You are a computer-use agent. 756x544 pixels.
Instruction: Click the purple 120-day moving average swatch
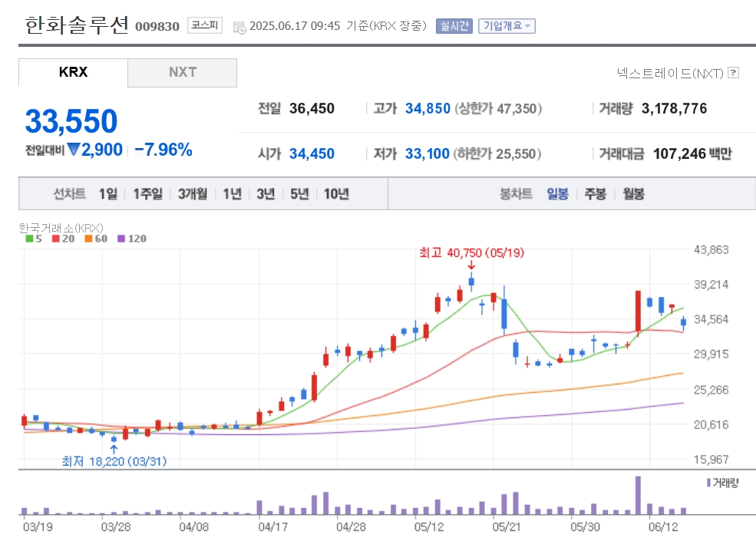[x=121, y=239]
